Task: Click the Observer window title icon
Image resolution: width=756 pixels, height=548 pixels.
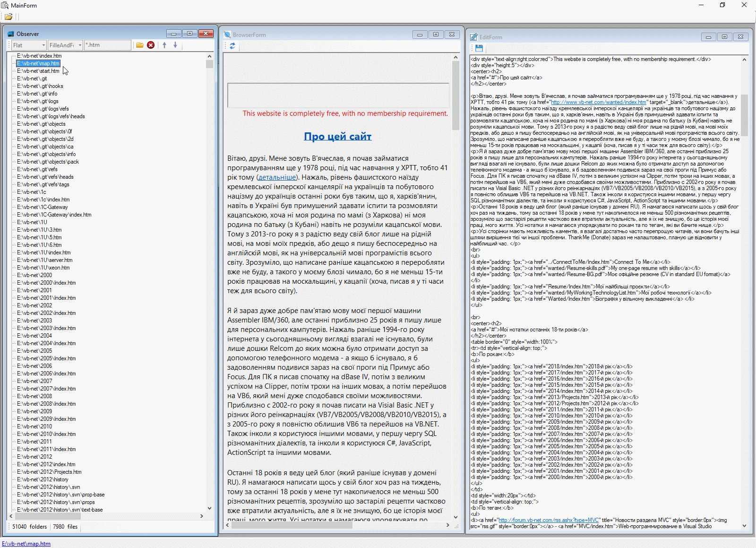Action: pos(11,34)
